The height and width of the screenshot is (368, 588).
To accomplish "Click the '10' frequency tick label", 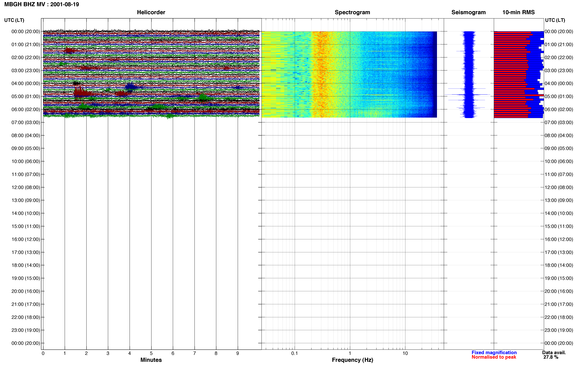I will pyautogui.click(x=405, y=353).
